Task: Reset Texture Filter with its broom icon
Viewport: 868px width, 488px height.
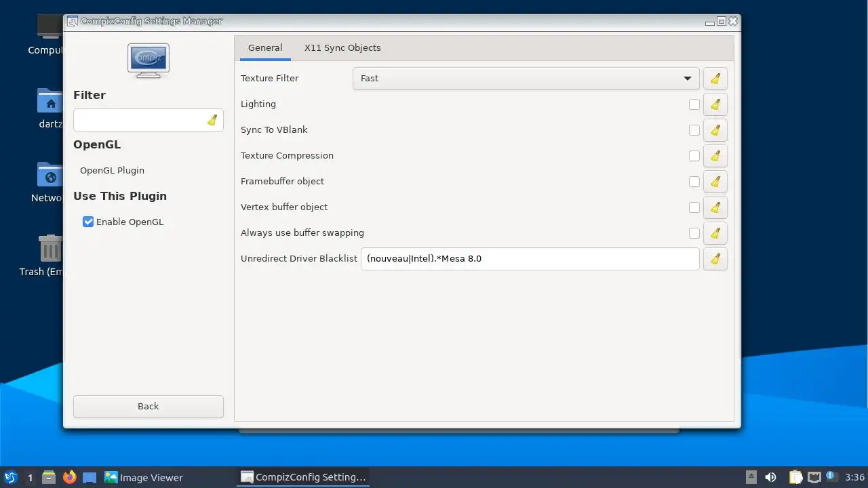Action: (x=715, y=79)
